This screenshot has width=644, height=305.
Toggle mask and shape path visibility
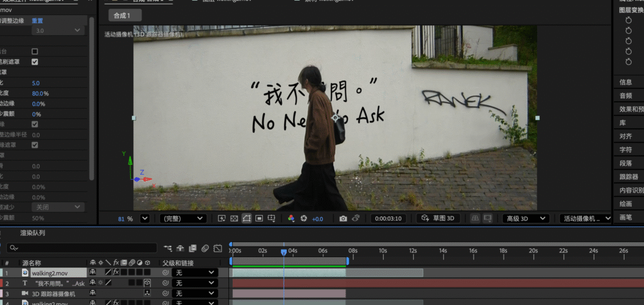247,218
